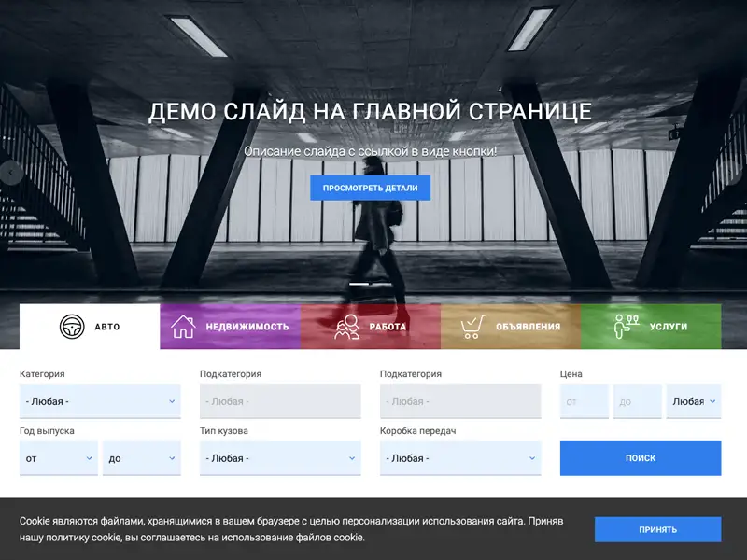Viewport: 747px width, 560px height.
Task: Click the Цена 'до' input field
Action: tap(638, 401)
